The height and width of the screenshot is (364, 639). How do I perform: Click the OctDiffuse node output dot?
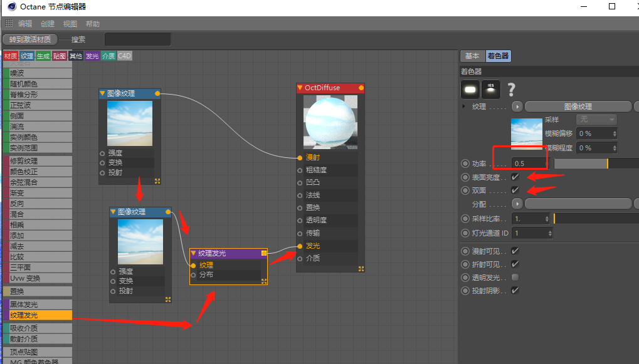pyautogui.click(x=361, y=88)
